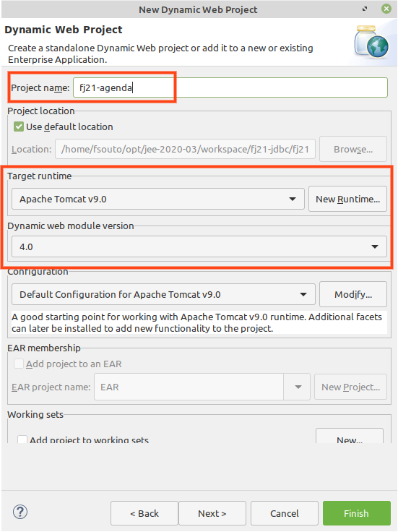Screen dimensions: 398x532
Task: Click the New Runtime... button
Action: click(347, 199)
